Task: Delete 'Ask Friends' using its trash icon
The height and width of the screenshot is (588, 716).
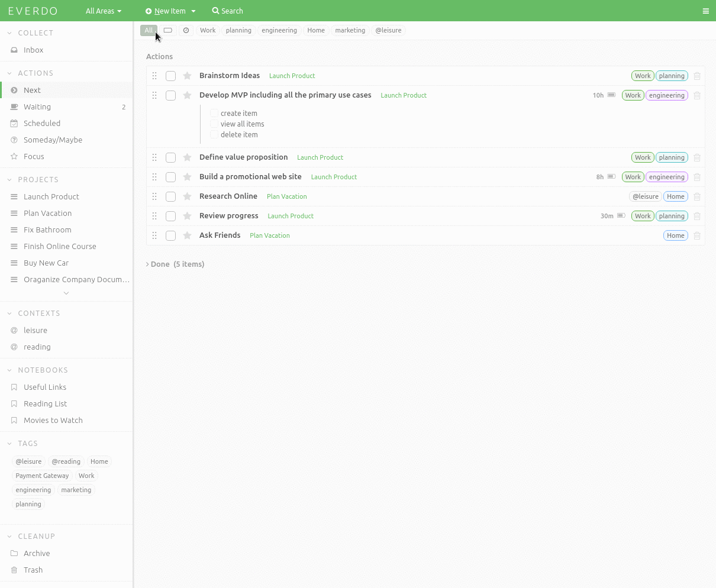Action: pos(697,235)
